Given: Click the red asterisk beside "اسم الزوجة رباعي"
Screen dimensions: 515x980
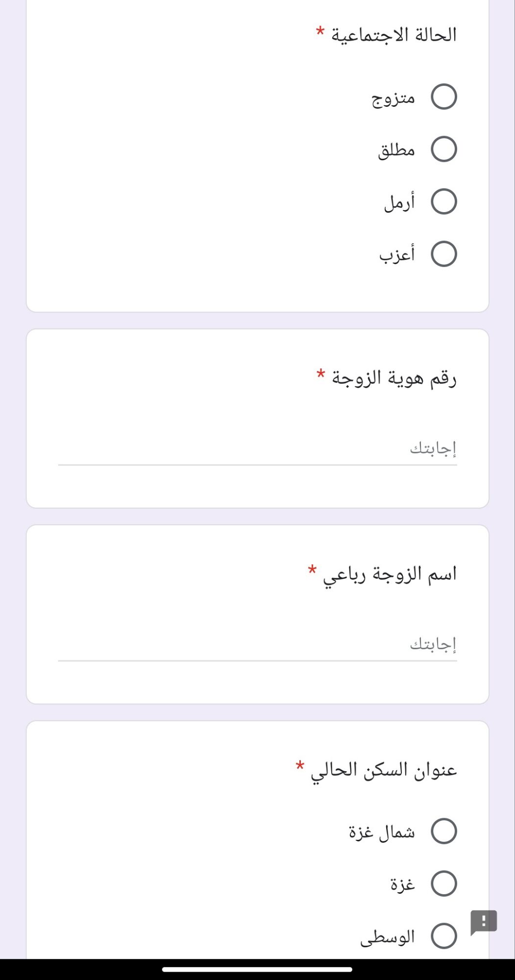Looking at the screenshot, I should coord(312,571).
